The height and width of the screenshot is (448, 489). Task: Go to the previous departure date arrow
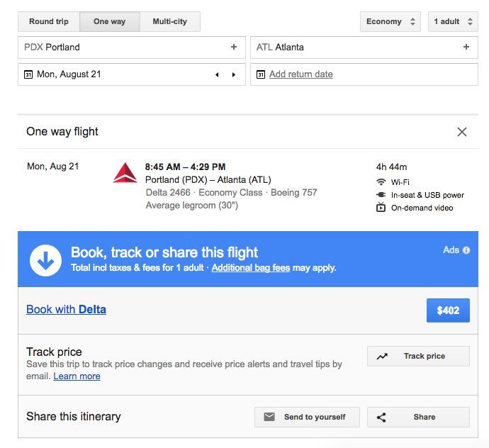217,74
